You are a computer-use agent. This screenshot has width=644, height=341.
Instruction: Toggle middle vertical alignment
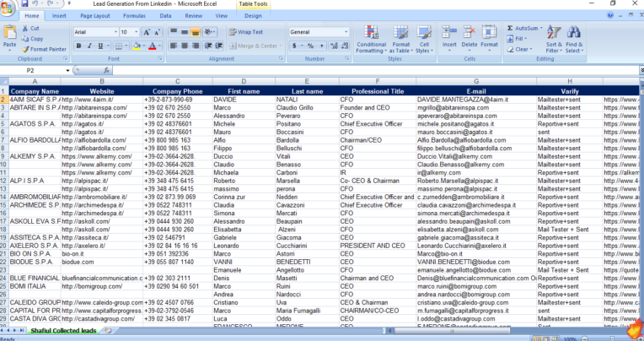coord(185,32)
